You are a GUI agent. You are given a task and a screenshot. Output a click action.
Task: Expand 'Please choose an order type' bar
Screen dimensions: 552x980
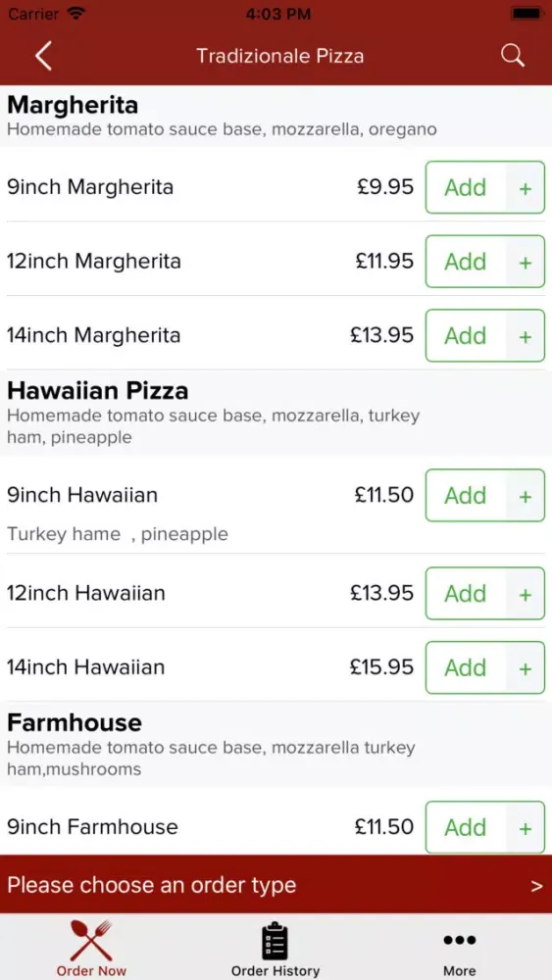click(276, 885)
